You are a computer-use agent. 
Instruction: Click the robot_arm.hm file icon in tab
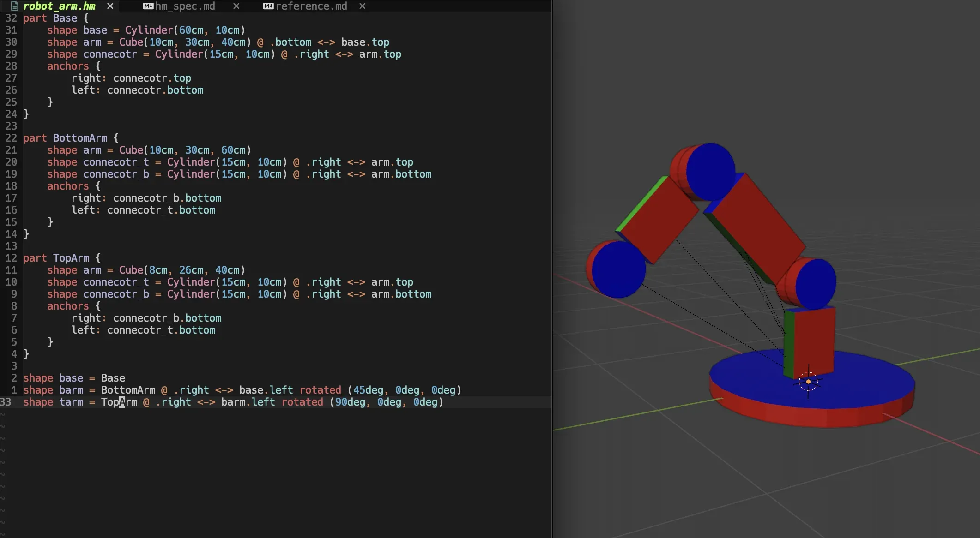(x=14, y=6)
